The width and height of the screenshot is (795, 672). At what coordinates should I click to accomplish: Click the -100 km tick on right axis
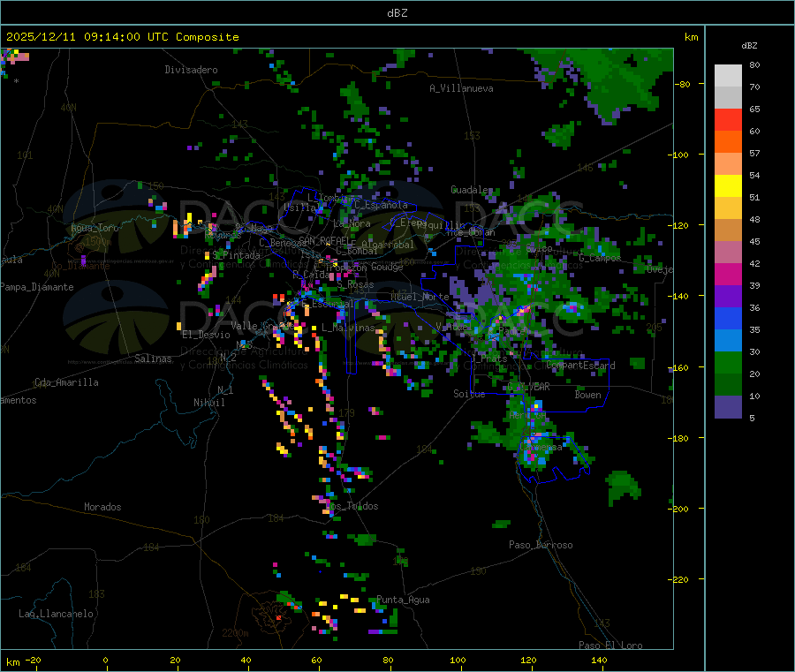click(x=679, y=155)
